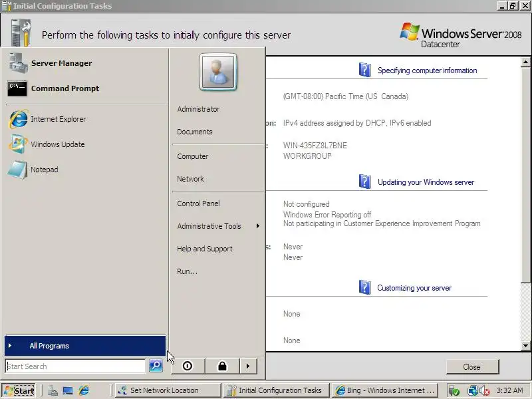Open Server Manager from Start menu

coord(86,63)
